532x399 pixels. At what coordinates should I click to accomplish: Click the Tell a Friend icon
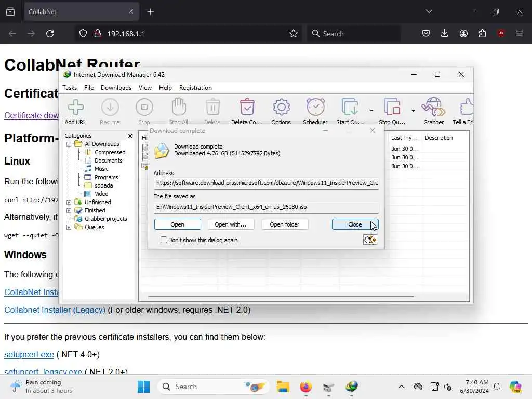[x=463, y=111]
